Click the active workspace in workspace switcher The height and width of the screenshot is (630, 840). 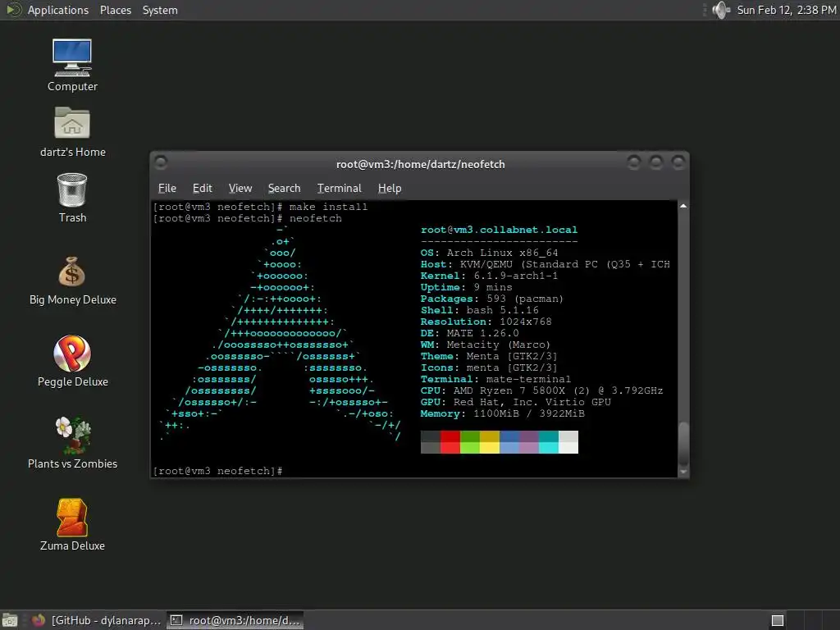pyautogui.click(x=778, y=620)
